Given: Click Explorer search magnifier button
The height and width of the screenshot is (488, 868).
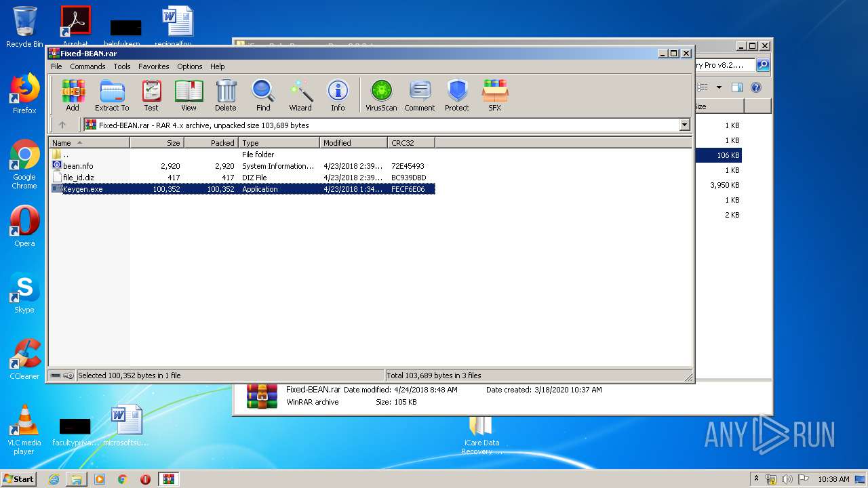Looking at the screenshot, I should (x=763, y=65).
